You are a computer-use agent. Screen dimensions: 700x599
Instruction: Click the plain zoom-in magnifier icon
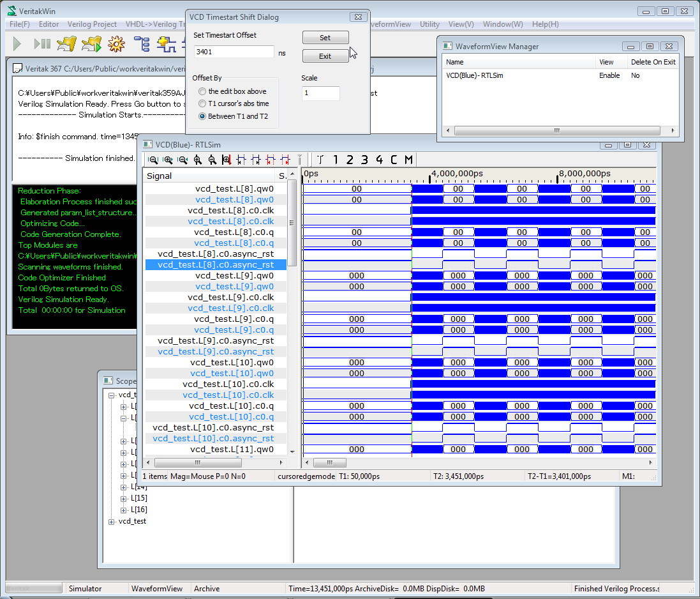pyautogui.click(x=197, y=160)
